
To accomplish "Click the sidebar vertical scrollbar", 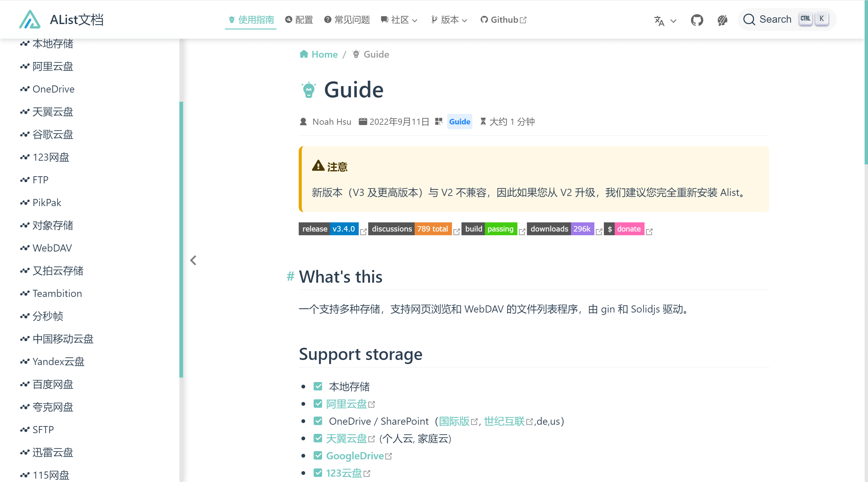I will pyautogui.click(x=181, y=239).
